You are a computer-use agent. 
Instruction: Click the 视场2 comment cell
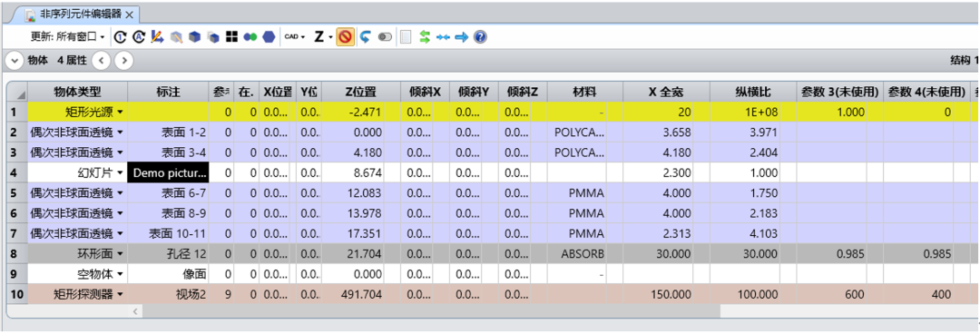[168, 294]
